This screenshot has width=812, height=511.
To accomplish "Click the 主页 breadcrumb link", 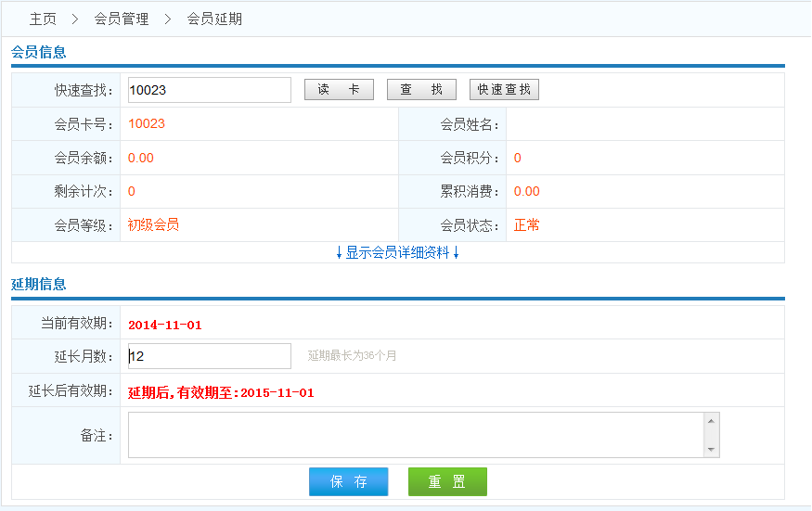I will [x=43, y=19].
